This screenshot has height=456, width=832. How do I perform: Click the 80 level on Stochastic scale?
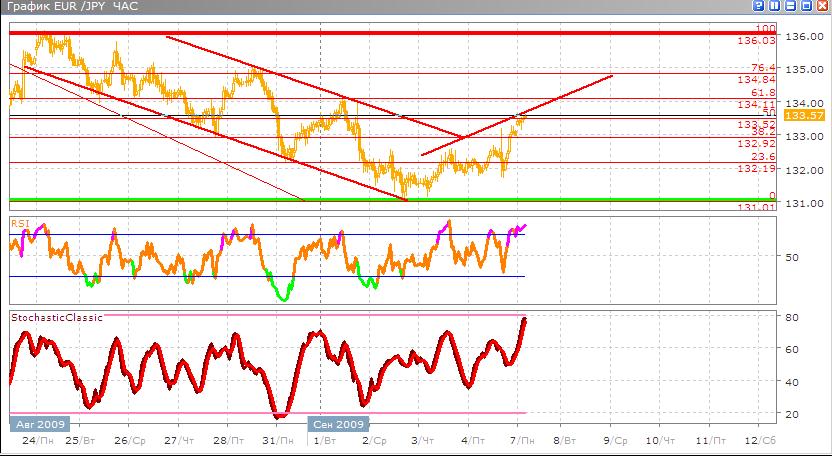click(789, 318)
